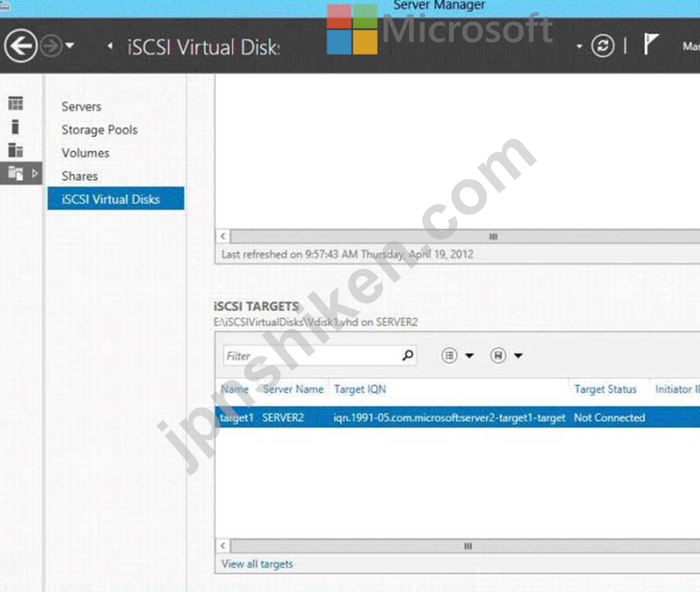The image size is (700, 592).
Task: Click the save query icon
Action: point(498,356)
